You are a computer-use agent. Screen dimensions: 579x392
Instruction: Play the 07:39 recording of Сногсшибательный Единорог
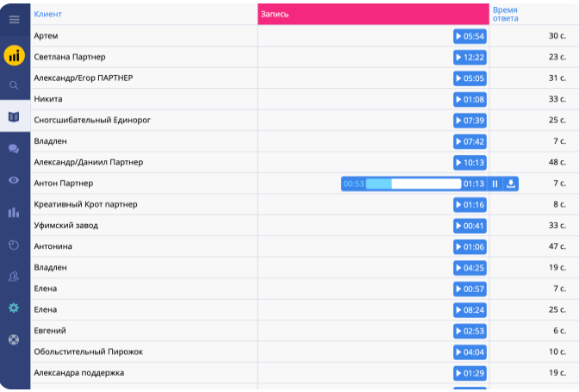pos(470,121)
